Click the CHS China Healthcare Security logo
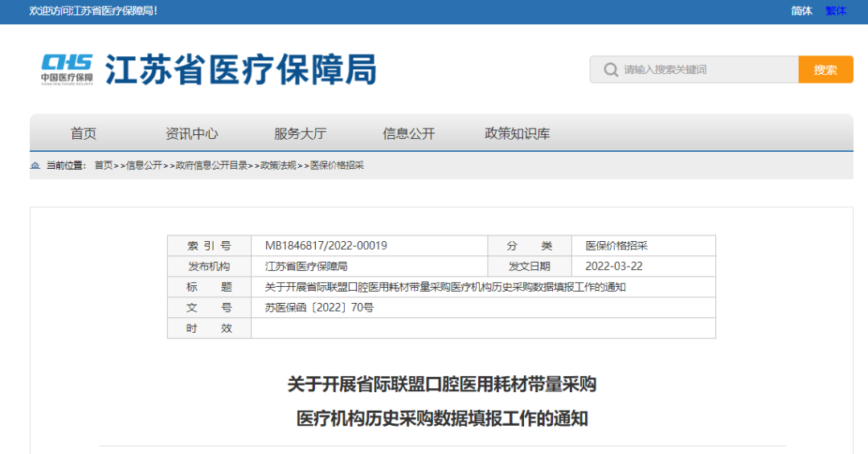Image resolution: width=868 pixels, height=454 pixels. (x=67, y=70)
